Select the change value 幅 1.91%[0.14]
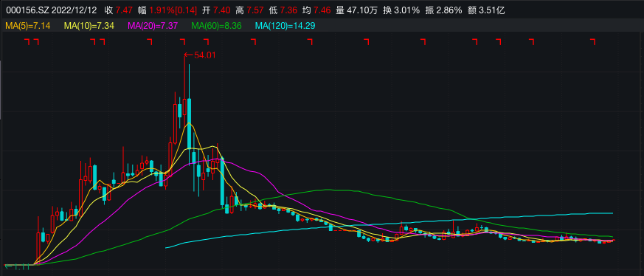 coord(167,10)
